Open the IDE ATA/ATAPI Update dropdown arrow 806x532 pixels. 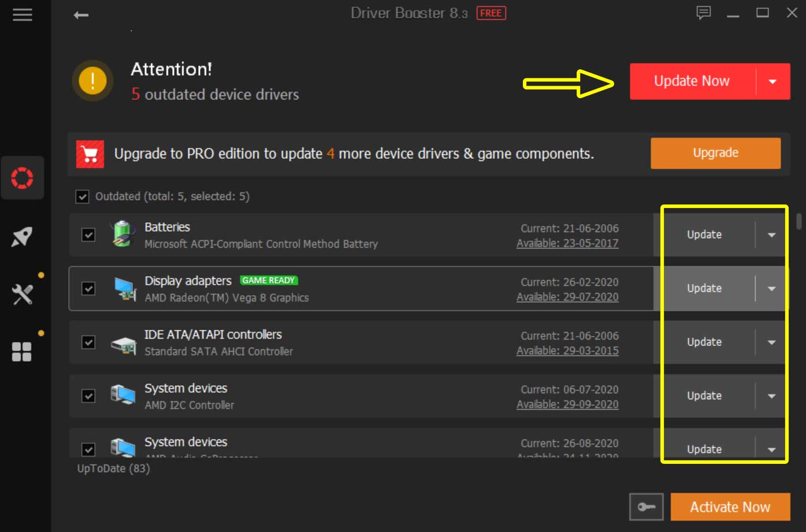771,342
